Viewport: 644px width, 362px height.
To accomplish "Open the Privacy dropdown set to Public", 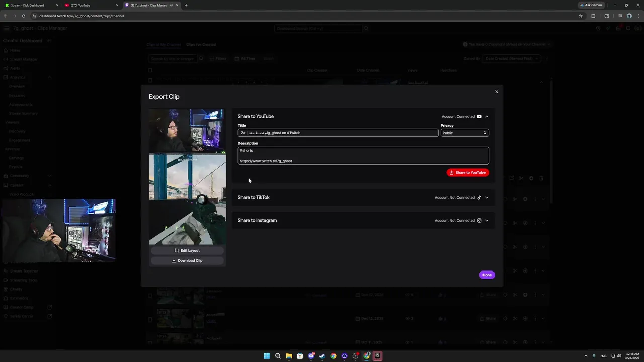I will (x=464, y=133).
